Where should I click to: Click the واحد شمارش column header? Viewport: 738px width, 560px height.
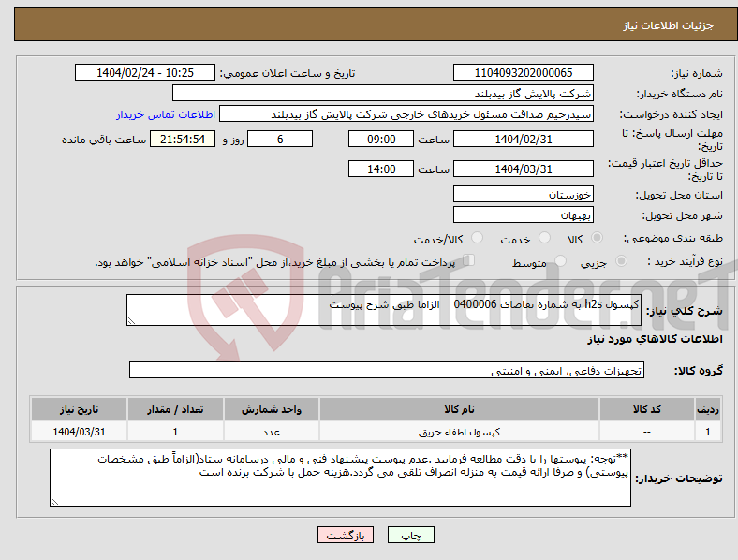pos(271,409)
